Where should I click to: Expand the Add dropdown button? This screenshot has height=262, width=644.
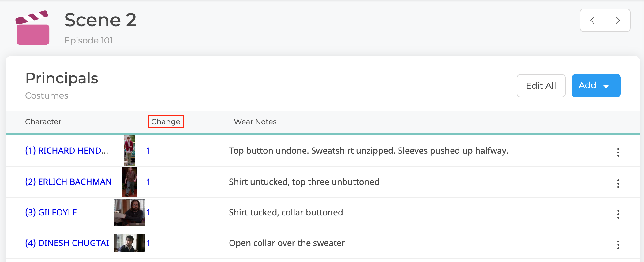pos(596,86)
